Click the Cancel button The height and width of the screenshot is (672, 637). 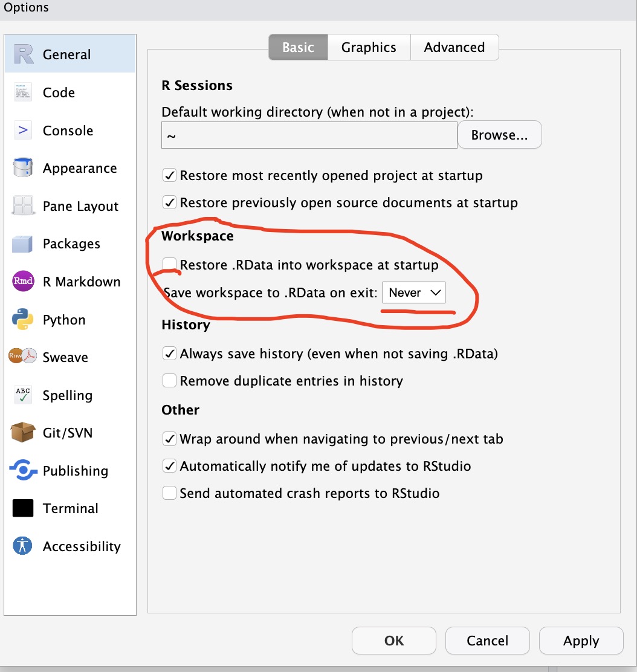coord(487,641)
